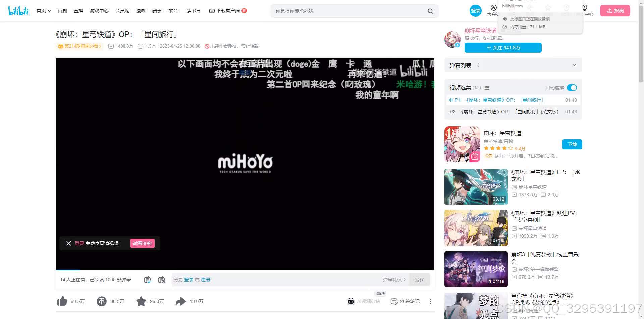
Task: Expand the 弹幕列表 panel chevron
Action: [574, 65]
